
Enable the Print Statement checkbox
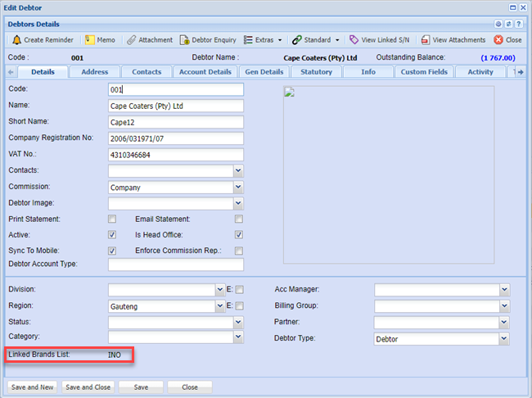click(112, 219)
